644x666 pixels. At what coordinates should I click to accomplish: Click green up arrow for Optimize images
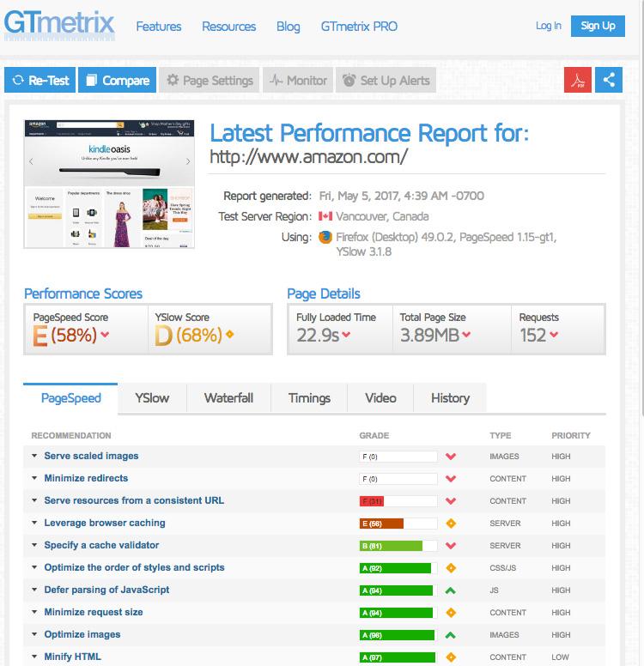(x=451, y=635)
